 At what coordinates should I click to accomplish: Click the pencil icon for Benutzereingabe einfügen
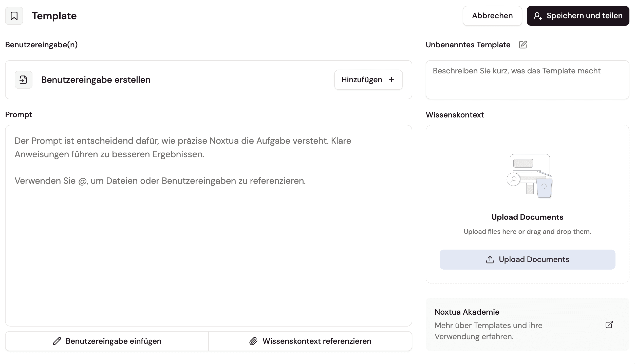tap(57, 341)
